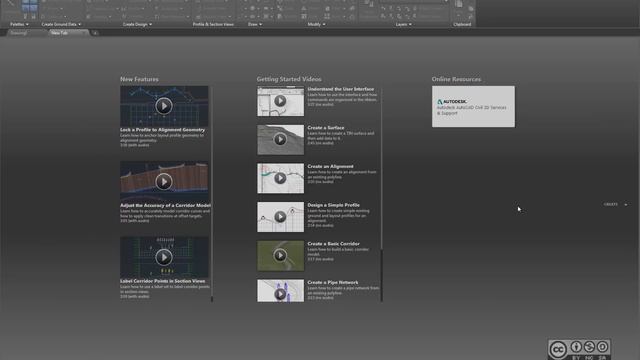Open the Autodesk AutoCAD Civil 3D Services & Support card
The image size is (640, 360).
[x=473, y=107]
